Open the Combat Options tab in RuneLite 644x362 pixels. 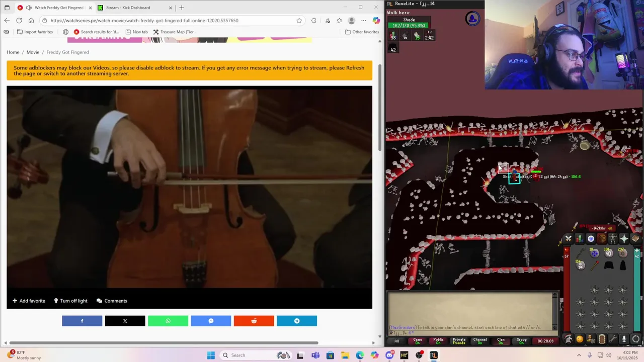pyautogui.click(x=569, y=238)
